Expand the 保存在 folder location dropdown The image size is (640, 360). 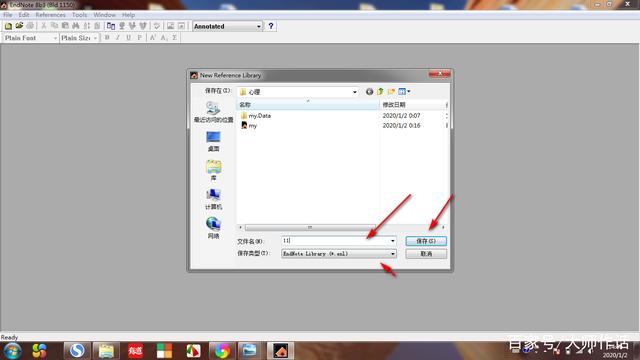(x=354, y=92)
